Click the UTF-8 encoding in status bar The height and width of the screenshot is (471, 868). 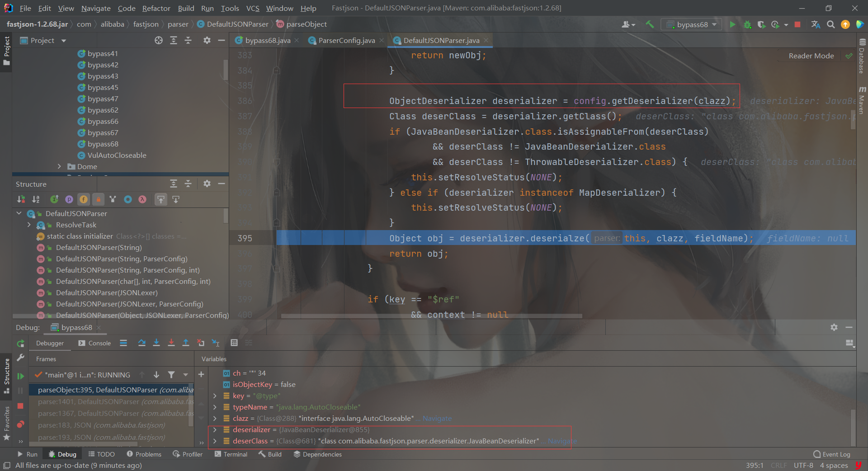(803, 465)
